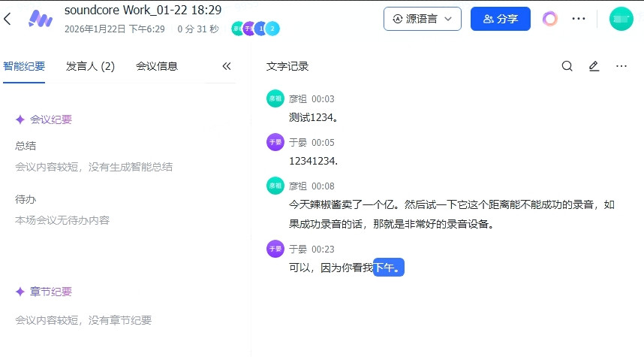644x357 pixels.
Task: Open the AI assistant ring icon
Action: point(550,19)
